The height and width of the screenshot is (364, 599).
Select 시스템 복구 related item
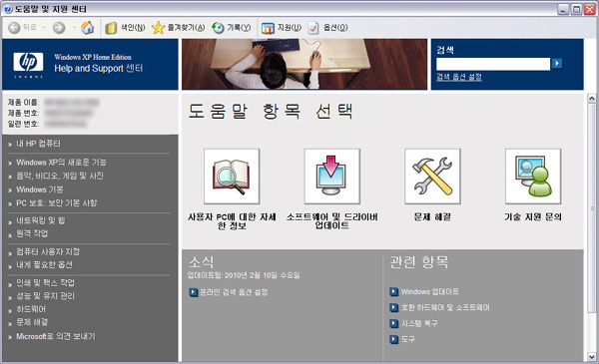click(419, 323)
